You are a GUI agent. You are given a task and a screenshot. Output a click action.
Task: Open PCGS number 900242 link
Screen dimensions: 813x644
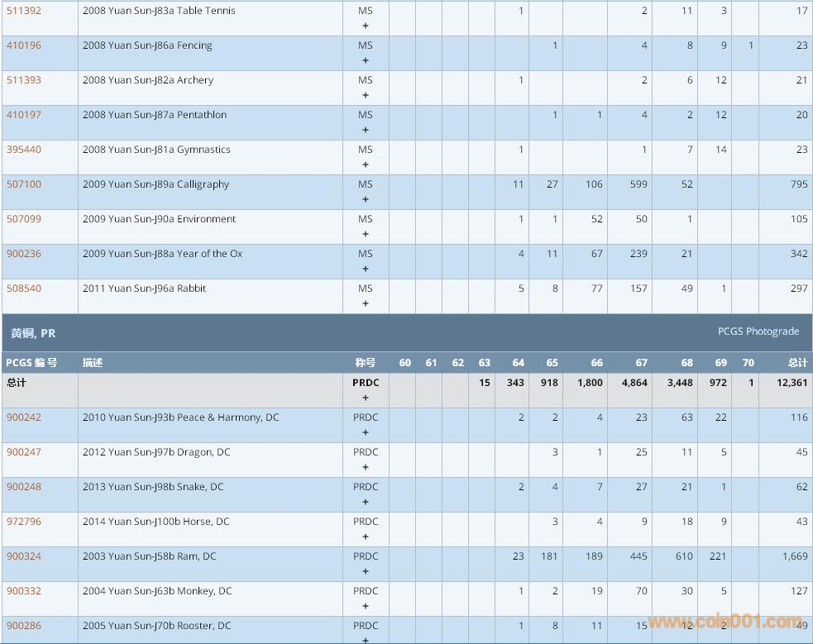[x=24, y=417]
